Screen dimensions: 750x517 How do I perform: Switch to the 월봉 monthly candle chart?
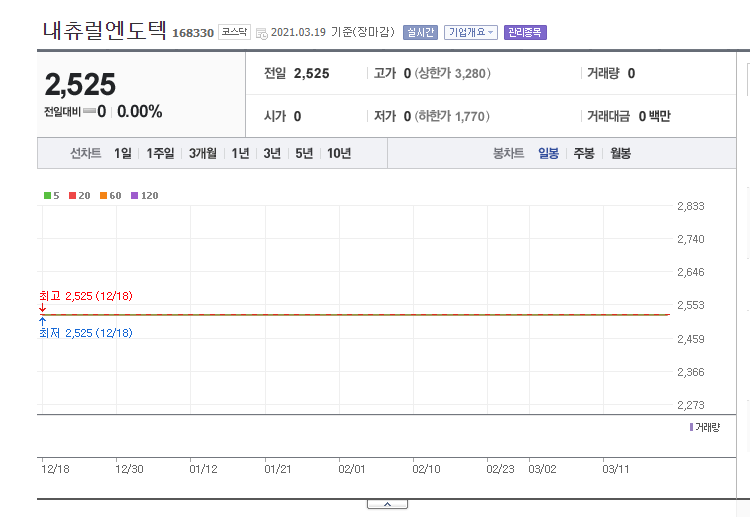[x=620, y=154]
